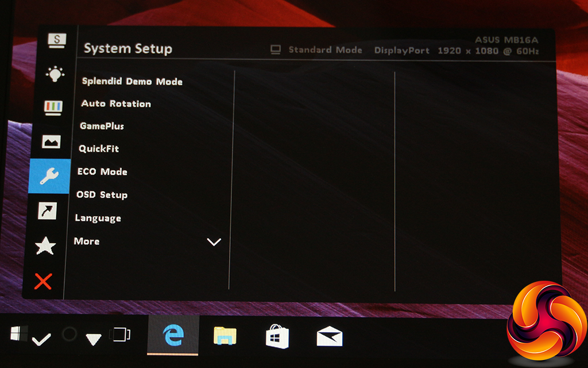588x368 pixels.
Task: Open the Color settings icon
Action: pyautogui.click(x=53, y=107)
